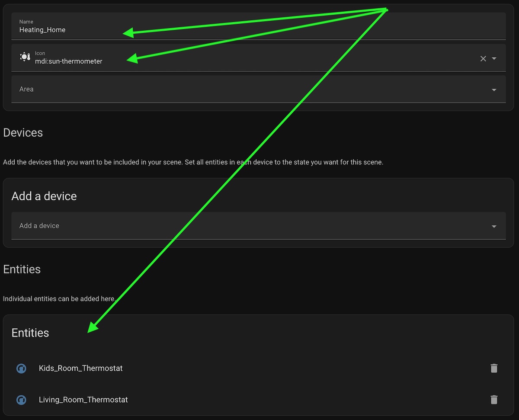The width and height of the screenshot is (519, 420).
Task: Click the Entities card title
Action: point(30,333)
